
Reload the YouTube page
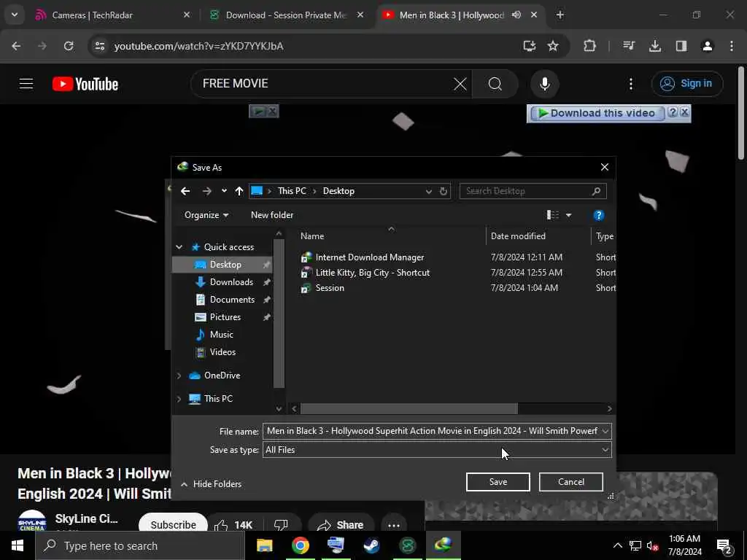click(x=69, y=46)
